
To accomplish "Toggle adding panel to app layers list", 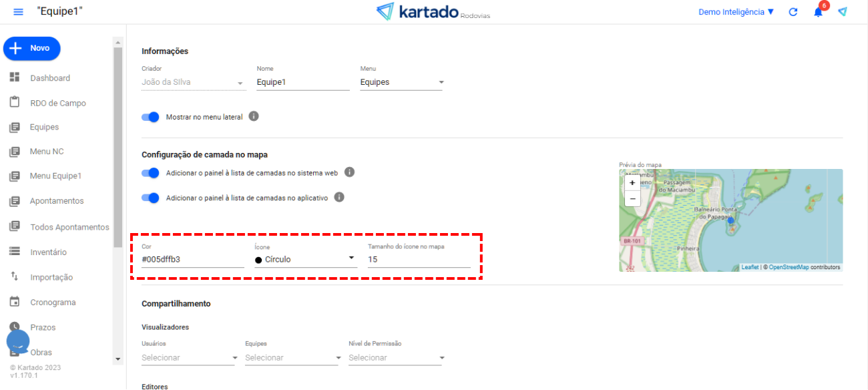I will click(151, 198).
